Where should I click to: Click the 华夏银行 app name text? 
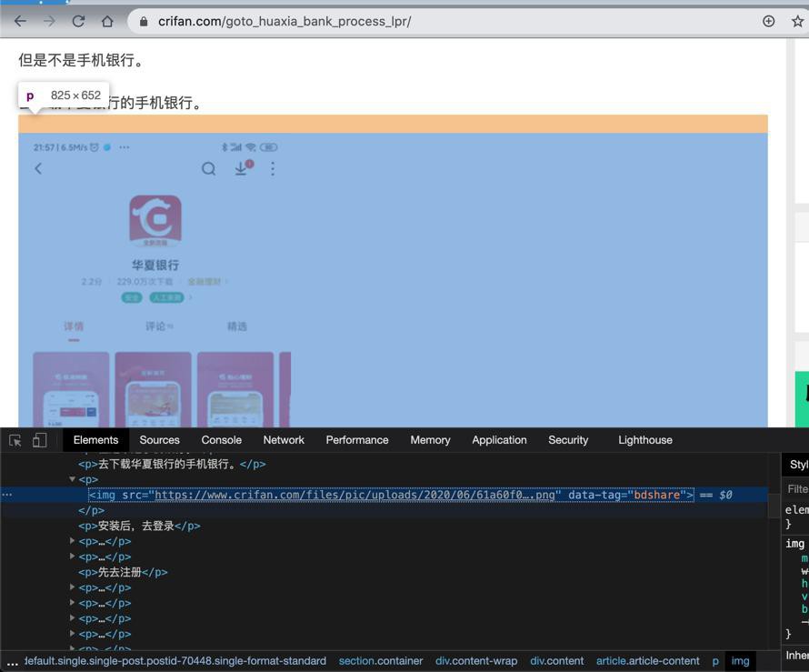155,266
